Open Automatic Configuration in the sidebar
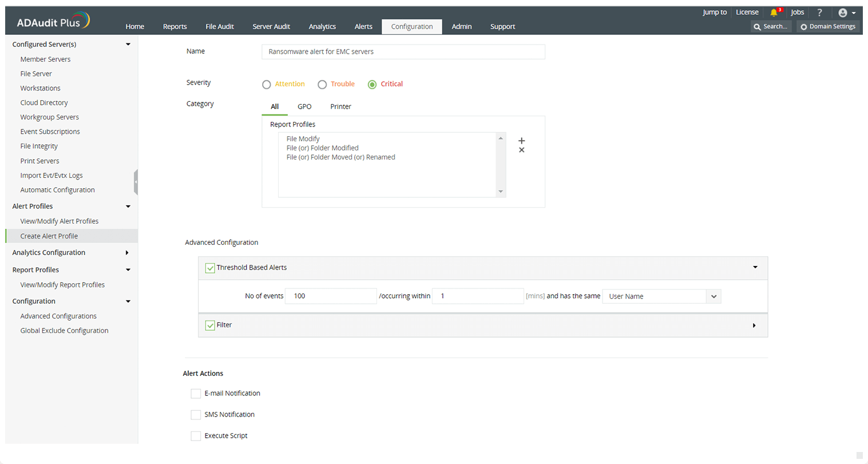The width and height of the screenshot is (868, 464). click(58, 190)
